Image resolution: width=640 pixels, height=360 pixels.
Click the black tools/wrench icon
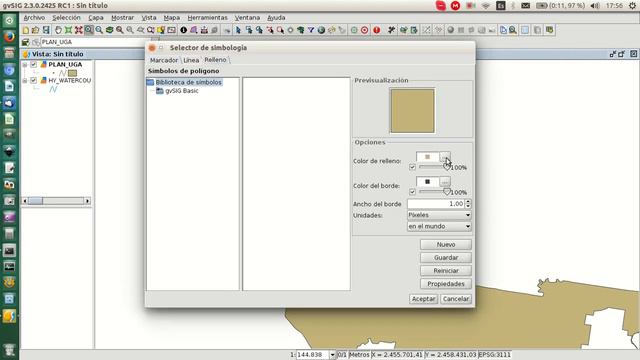[391, 30]
